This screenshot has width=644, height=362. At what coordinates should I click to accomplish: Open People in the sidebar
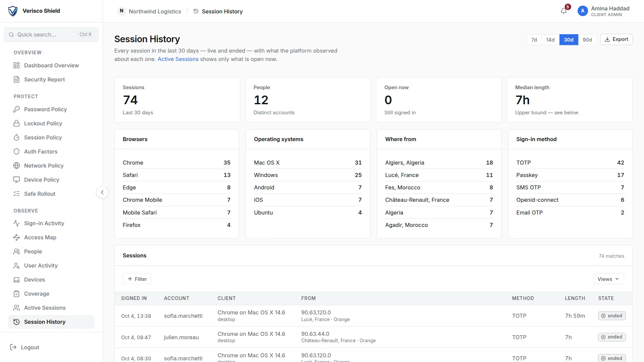pyautogui.click(x=51, y=251)
